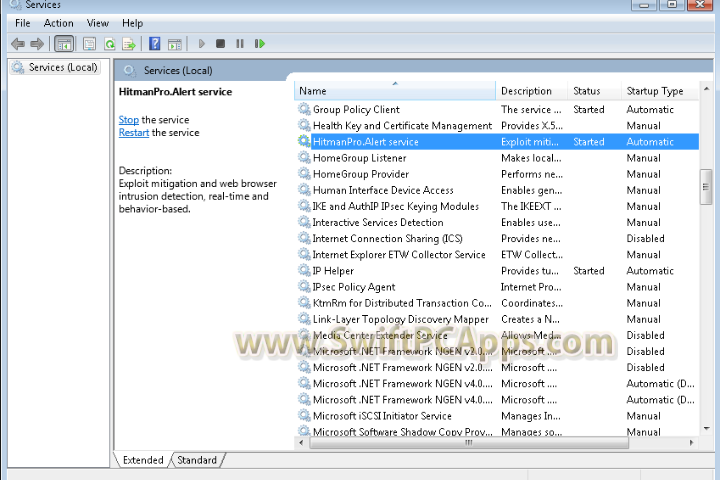This screenshot has height=480, width=720.
Task: Switch to the Standard tab
Action: (197, 460)
